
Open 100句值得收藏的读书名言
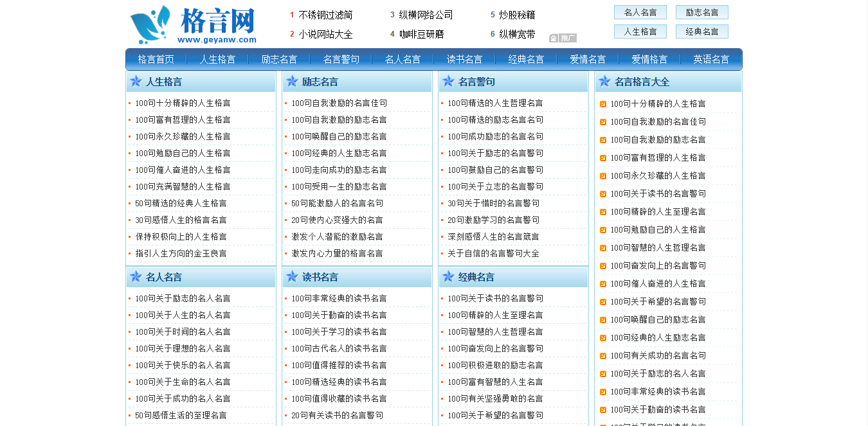[x=339, y=398]
